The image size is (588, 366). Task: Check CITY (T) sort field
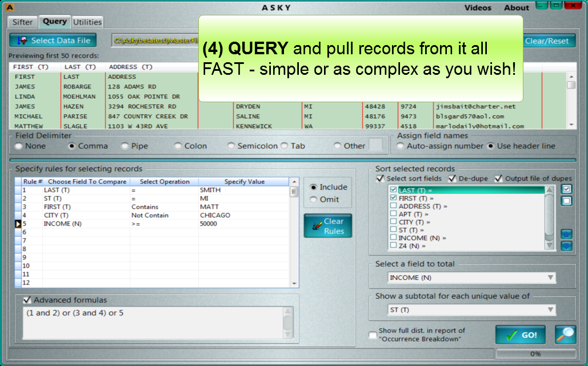click(x=393, y=222)
